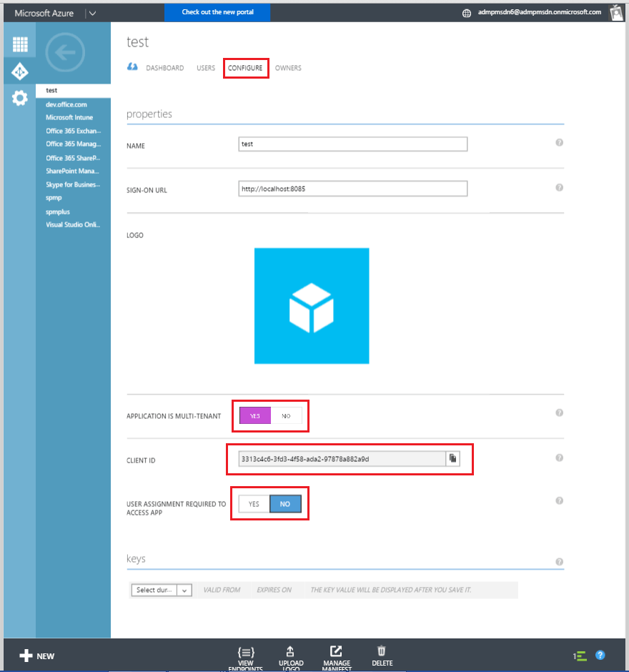
Task: Switch to the Users tab
Action: (206, 68)
